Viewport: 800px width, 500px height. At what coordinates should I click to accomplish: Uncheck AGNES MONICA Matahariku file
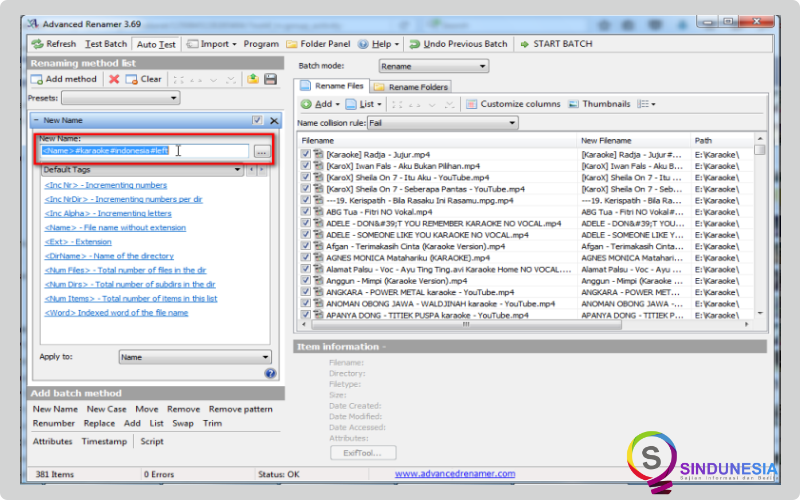click(x=305, y=257)
